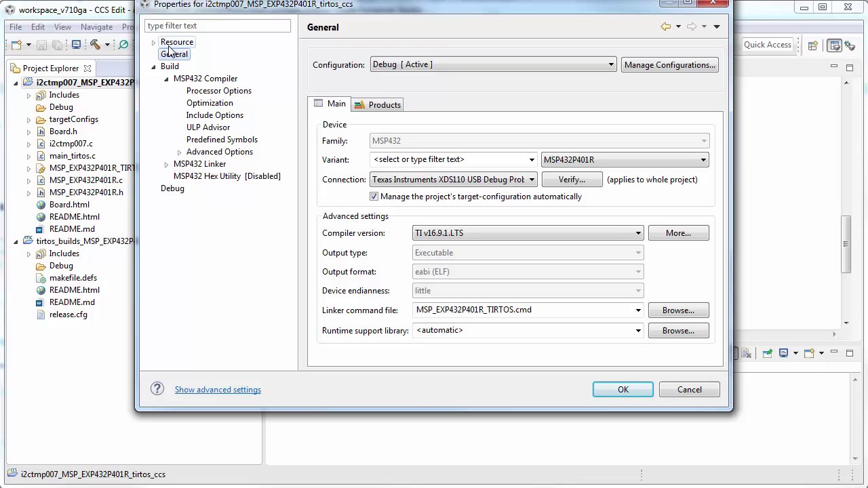Screen dimensions: 868x488
Task: Click the Open Console new window icon
Action: coord(808,353)
